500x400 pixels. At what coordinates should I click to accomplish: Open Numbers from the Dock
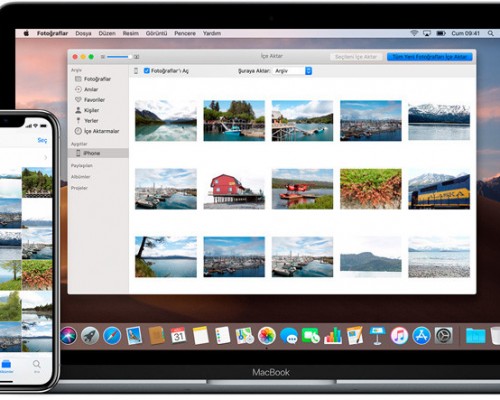point(333,336)
